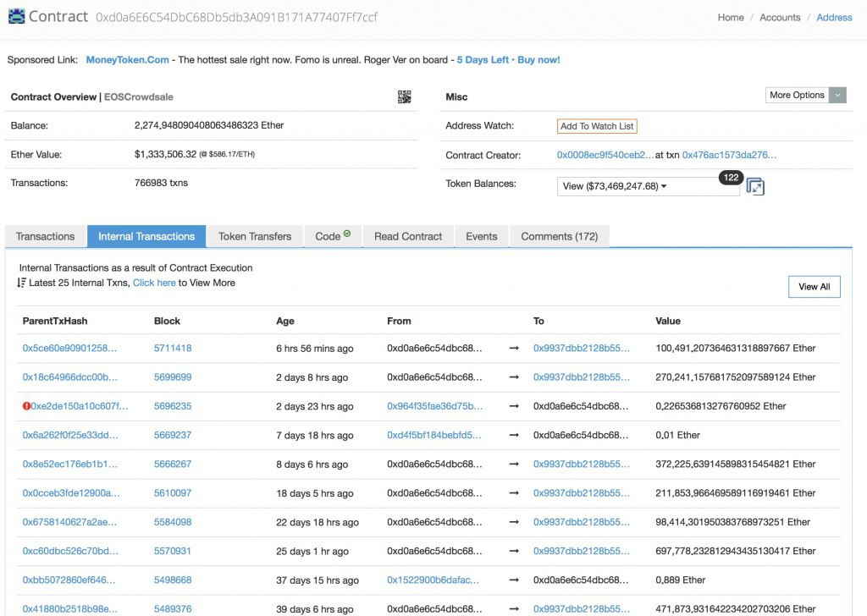
Task: Open parent tx hash 0xc60dbc526c70bd
Action: pos(70,551)
